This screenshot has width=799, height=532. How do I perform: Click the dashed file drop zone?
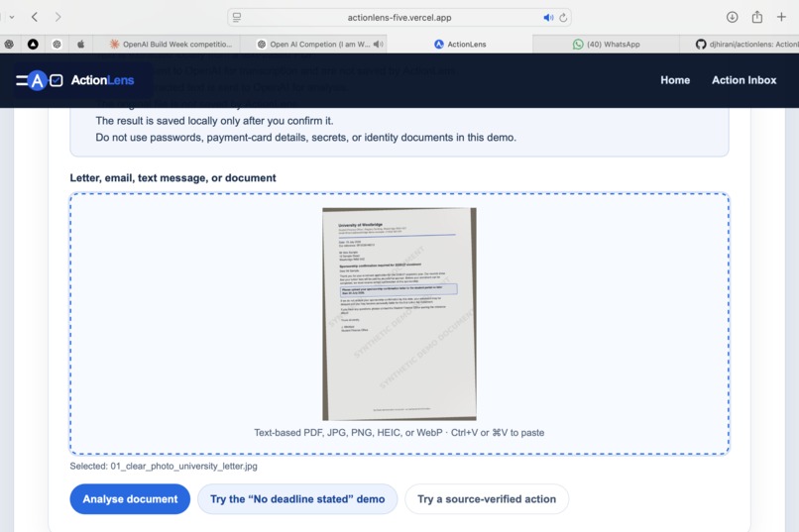click(x=399, y=324)
